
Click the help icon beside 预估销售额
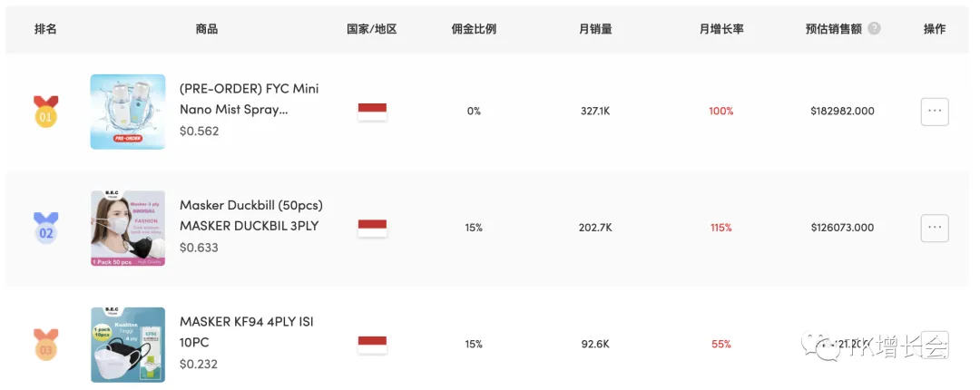pyautogui.click(x=875, y=28)
